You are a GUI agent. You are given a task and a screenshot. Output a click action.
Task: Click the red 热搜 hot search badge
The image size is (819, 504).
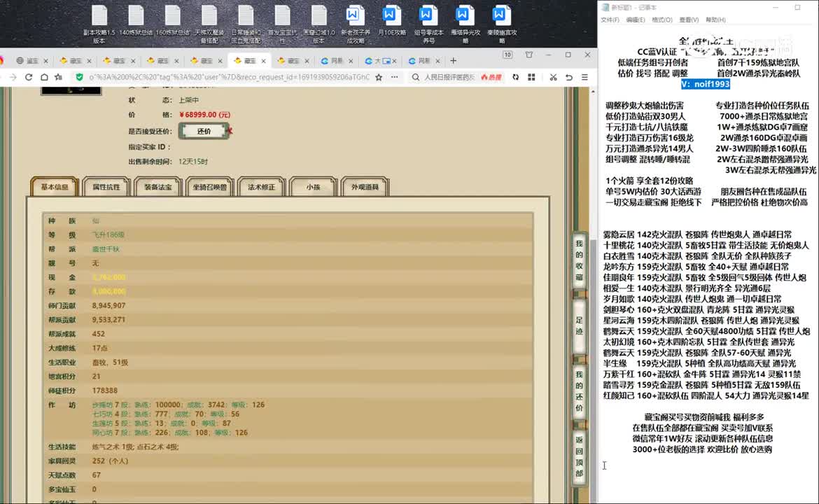(491, 77)
